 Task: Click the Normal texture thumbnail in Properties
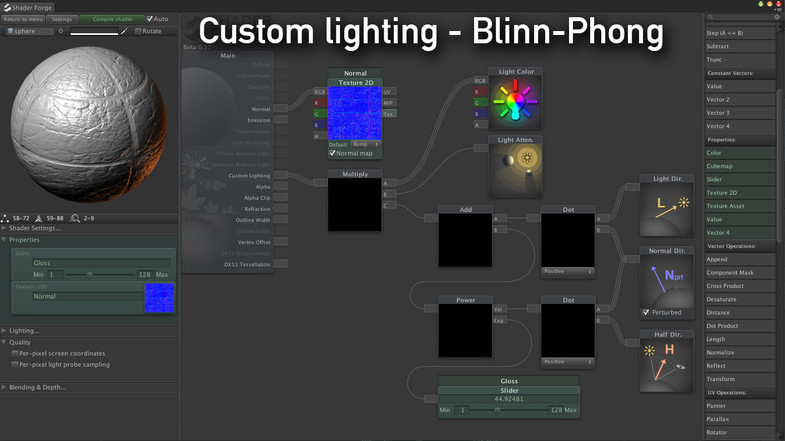click(x=159, y=298)
